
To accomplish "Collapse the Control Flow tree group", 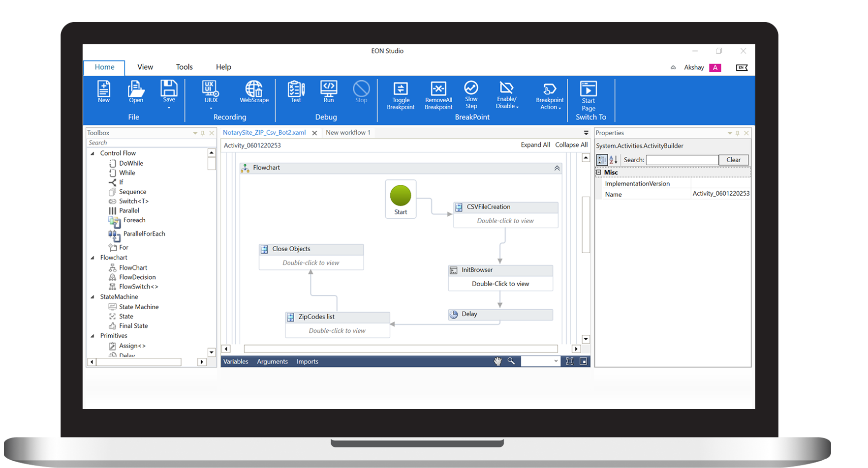I will [x=93, y=153].
